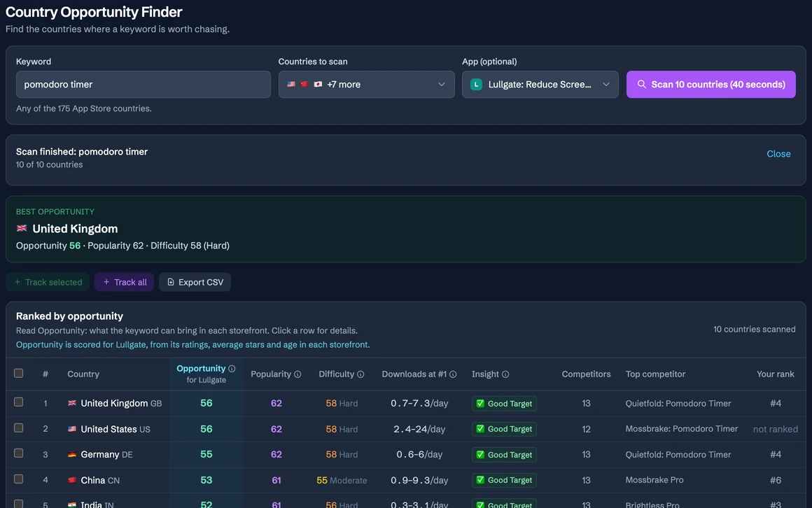Check the Germany row checkbox

click(19, 453)
